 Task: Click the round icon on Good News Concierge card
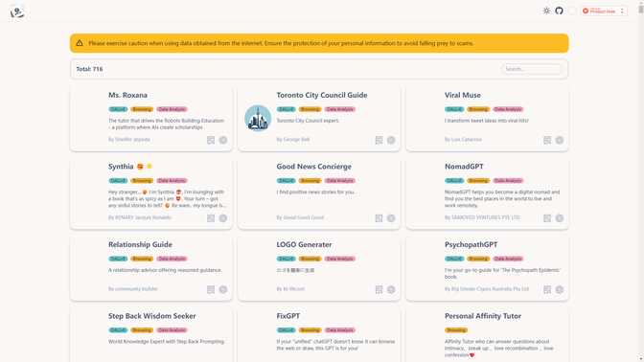click(x=391, y=218)
